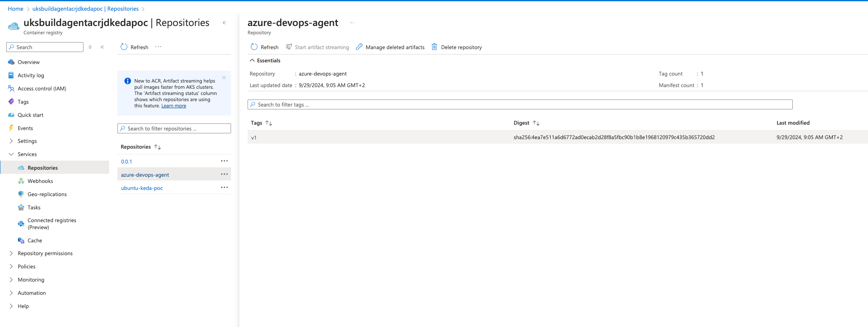Collapse the Services section

point(11,154)
